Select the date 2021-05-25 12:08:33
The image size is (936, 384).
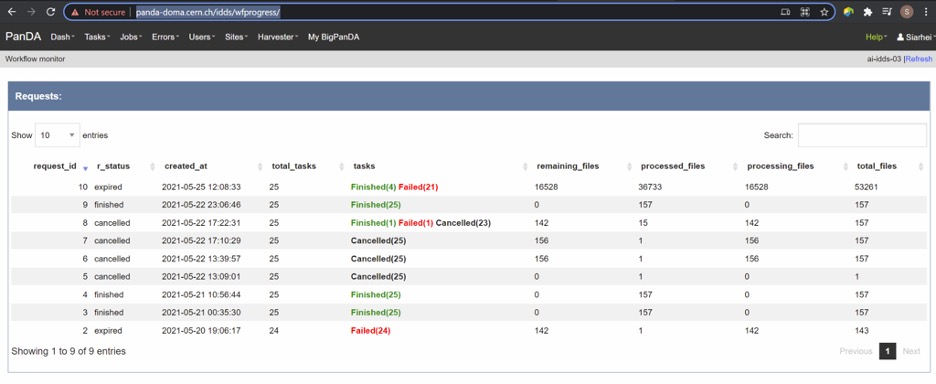pyautogui.click(x=201, y=187)
